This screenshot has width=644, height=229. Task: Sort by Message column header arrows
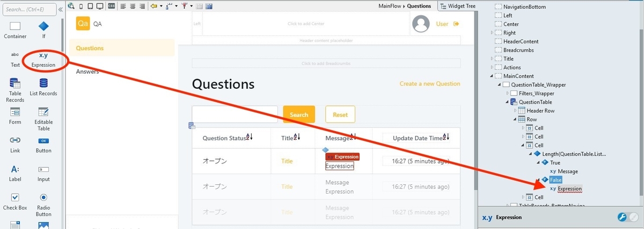(x=353, y=138)
